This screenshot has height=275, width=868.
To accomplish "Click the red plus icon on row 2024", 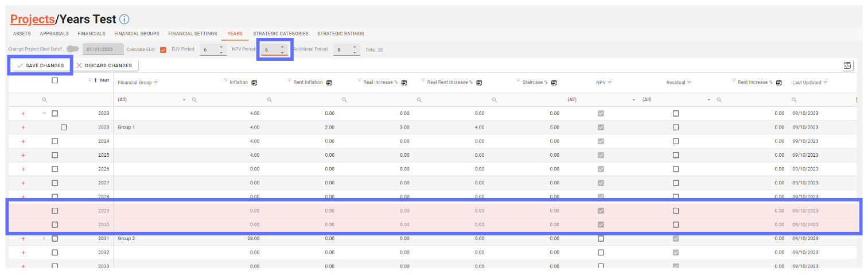I will click(23, 141).
